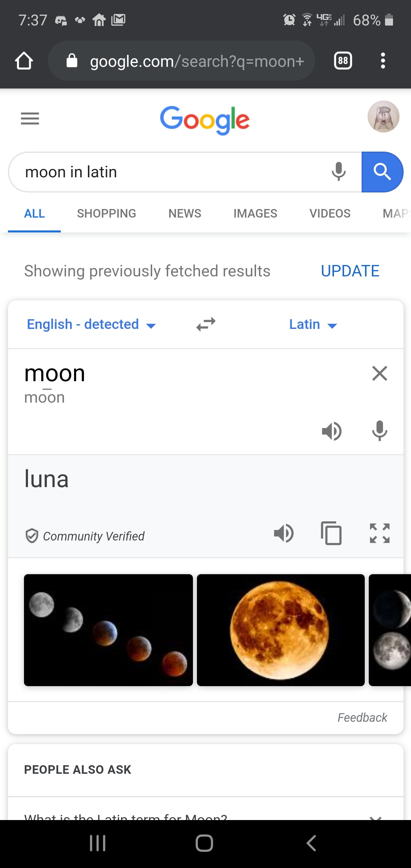411x868 pixels.
Task: Tap the Google account profile picture
Action: [x=383, y=116]
